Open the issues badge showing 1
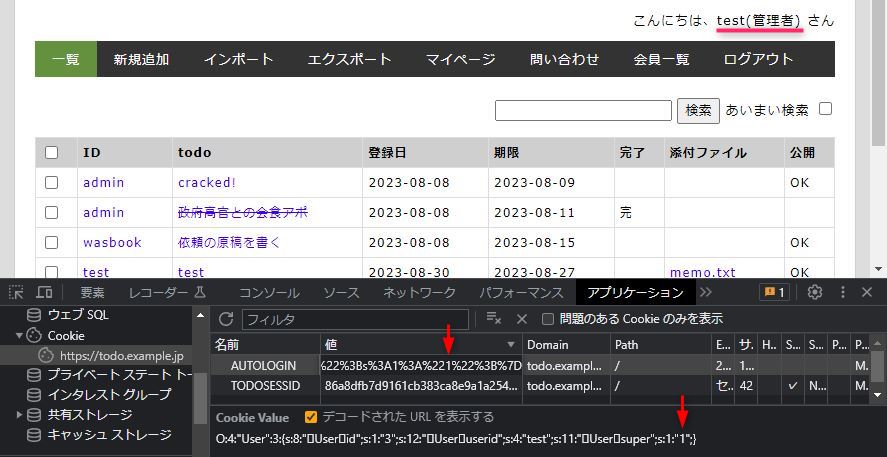This screenshot has height=457, width=887. coord(774,292)
